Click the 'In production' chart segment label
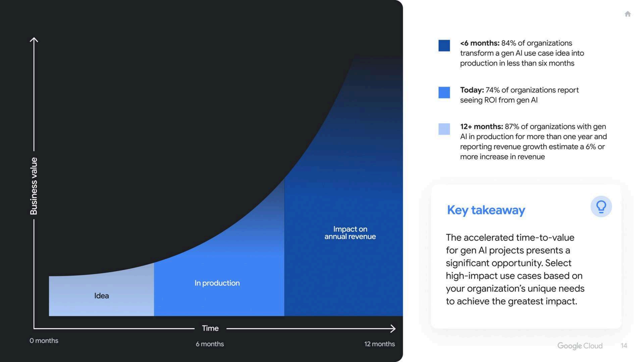The width and height of the screenshot is (644, 362). 217,283
